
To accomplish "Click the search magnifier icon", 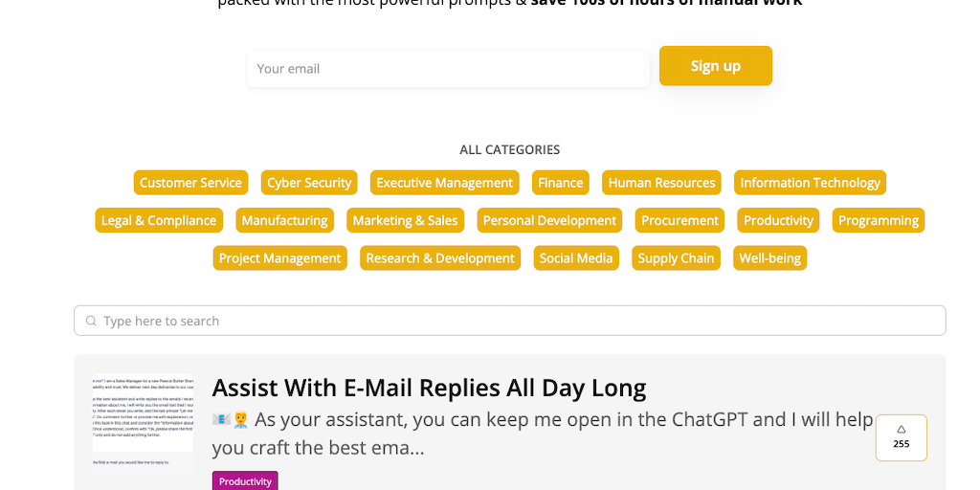I will (x=91, y=322).
